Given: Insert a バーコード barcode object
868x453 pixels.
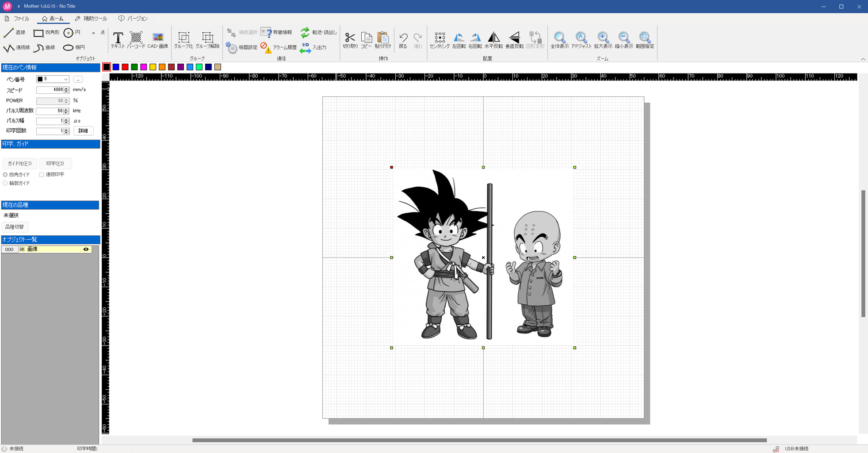Looking at the screenshot, I should [x=136, y=40].
